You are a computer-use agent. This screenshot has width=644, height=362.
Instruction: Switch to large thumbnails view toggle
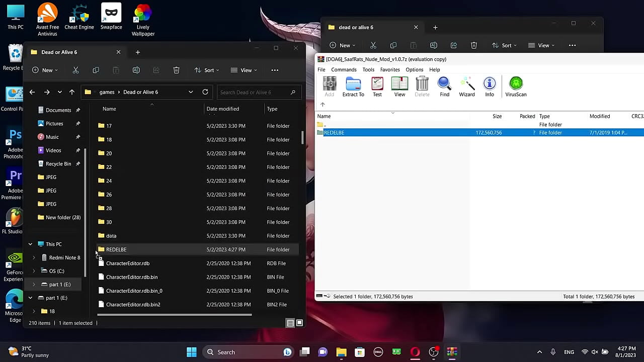(299, 323)
